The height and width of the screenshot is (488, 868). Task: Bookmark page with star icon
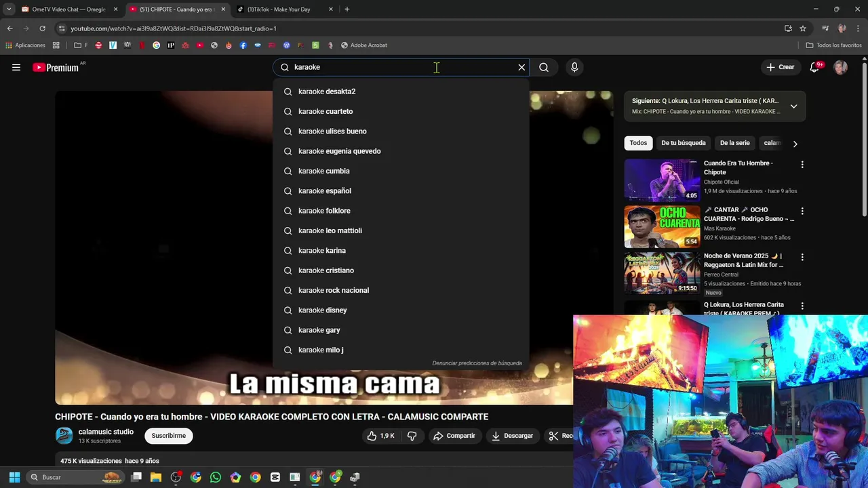pos(803,28)
